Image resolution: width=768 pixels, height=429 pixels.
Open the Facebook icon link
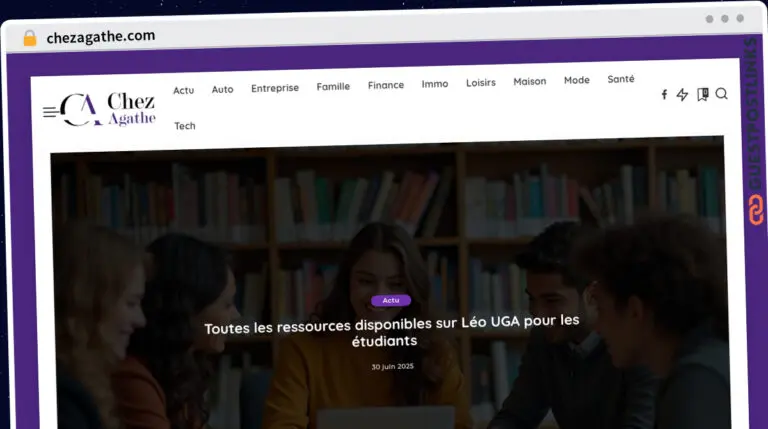664,94
